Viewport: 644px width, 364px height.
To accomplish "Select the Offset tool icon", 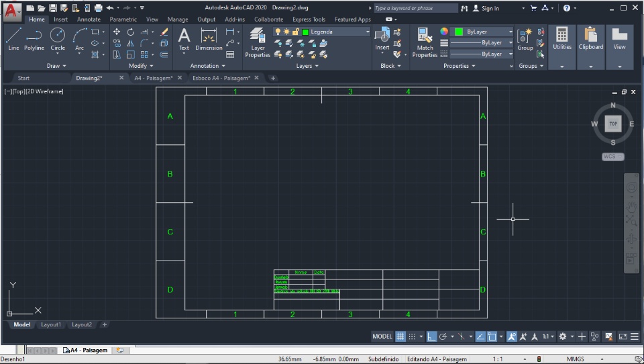I will [164, 54].
